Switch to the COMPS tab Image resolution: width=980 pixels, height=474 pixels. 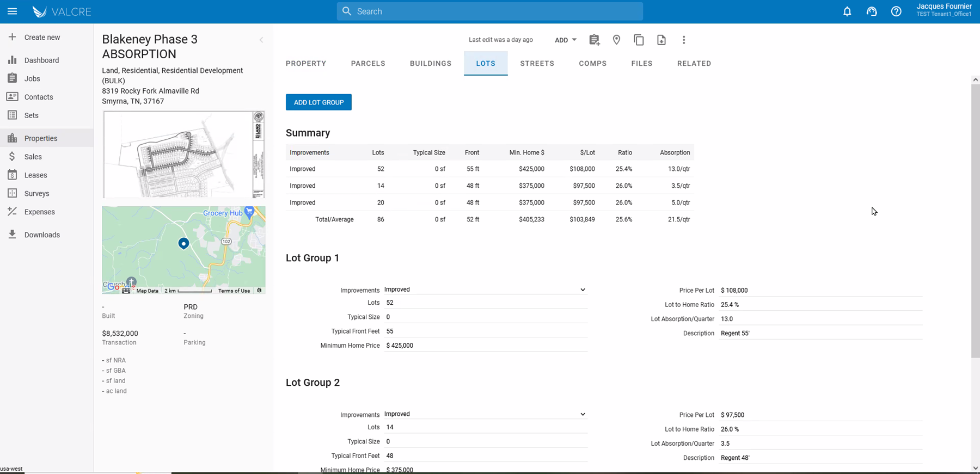593,64
